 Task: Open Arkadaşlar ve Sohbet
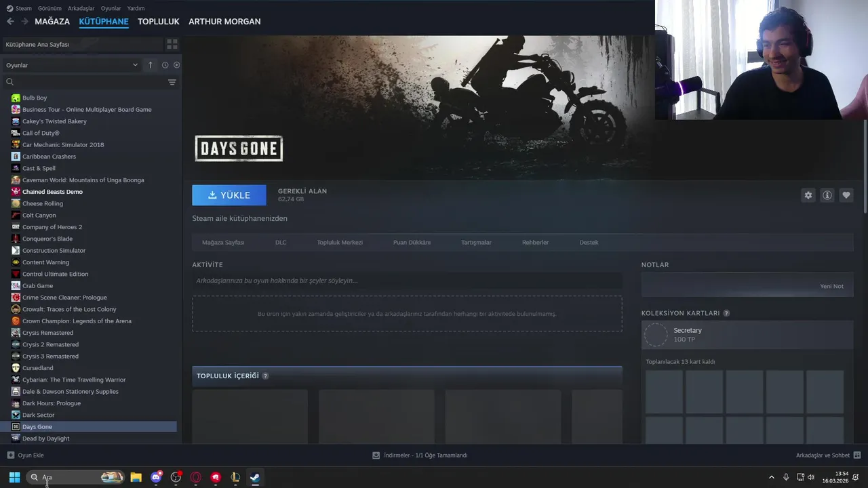(x=828, y=455)
